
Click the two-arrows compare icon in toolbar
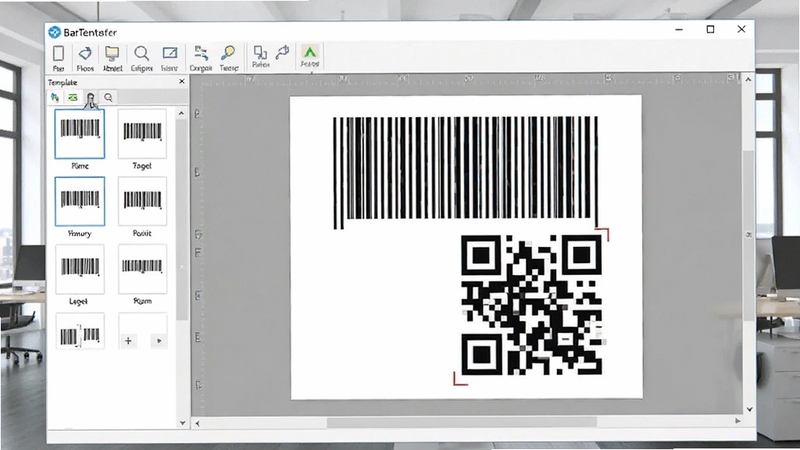[x=201, y=53]
